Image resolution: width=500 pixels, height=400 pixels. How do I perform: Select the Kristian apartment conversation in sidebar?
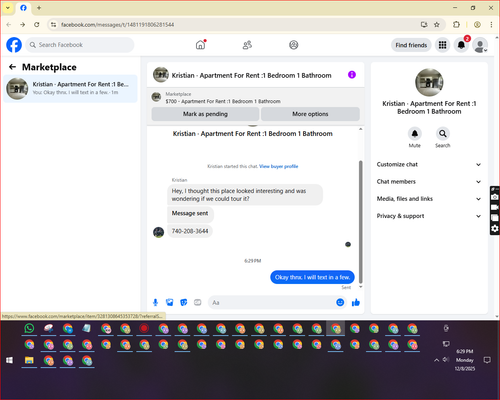(70, 89)
